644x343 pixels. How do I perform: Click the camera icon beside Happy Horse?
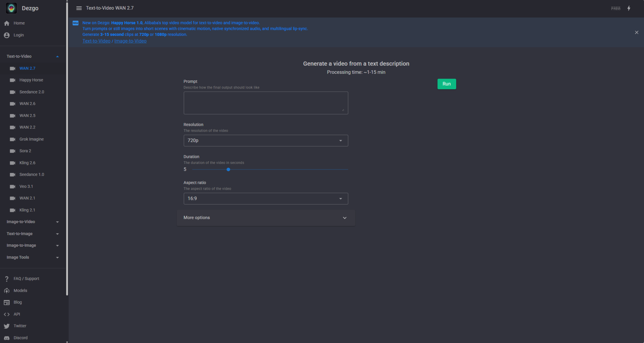pos(13,80)
